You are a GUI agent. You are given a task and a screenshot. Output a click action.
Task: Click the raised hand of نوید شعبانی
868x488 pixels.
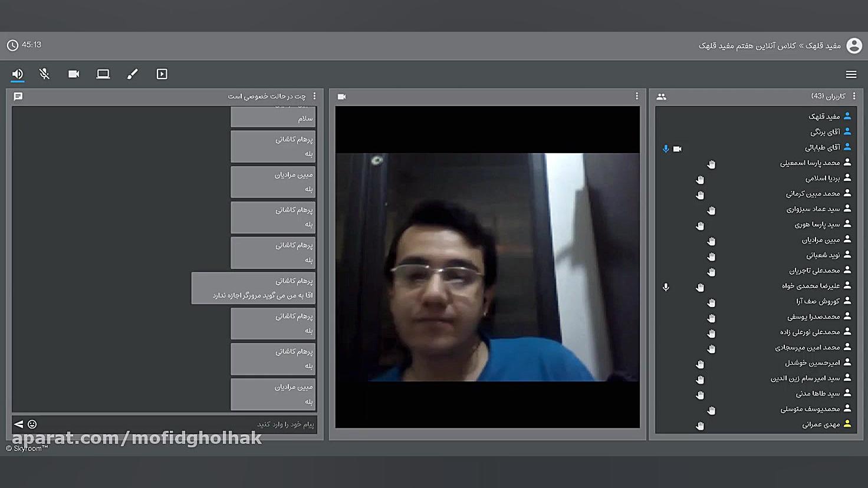[x=711, y=256]
